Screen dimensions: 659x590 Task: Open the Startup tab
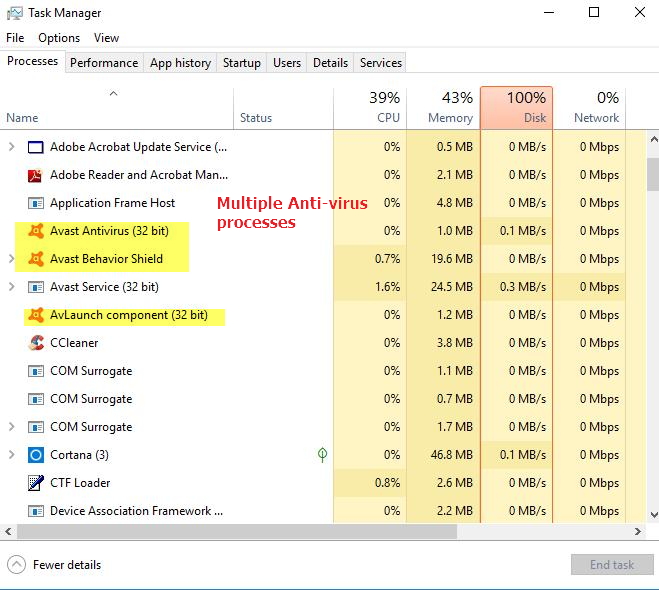pyautogui.click(x=241, y=63)
